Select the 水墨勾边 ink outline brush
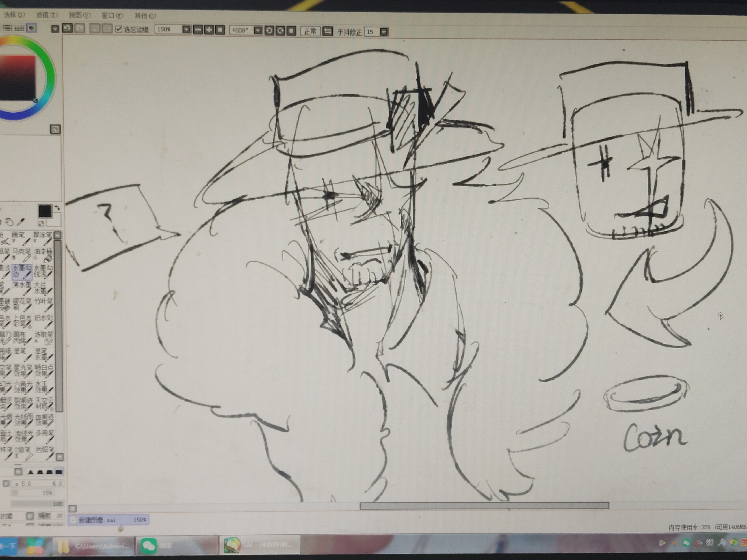The height and width of the screenshot is (560, 747). coord(22,272)
